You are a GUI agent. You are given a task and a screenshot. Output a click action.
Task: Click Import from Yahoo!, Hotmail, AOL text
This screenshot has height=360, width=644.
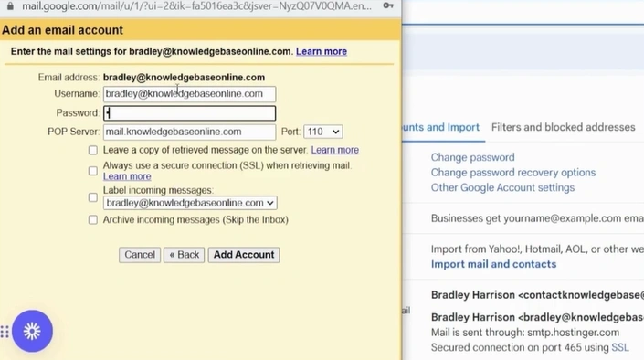click(x=537, y=249)
